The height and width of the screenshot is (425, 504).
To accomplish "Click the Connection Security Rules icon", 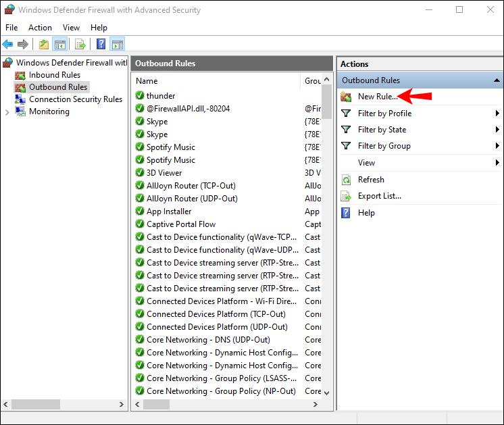I will click(x=20, y=99).
